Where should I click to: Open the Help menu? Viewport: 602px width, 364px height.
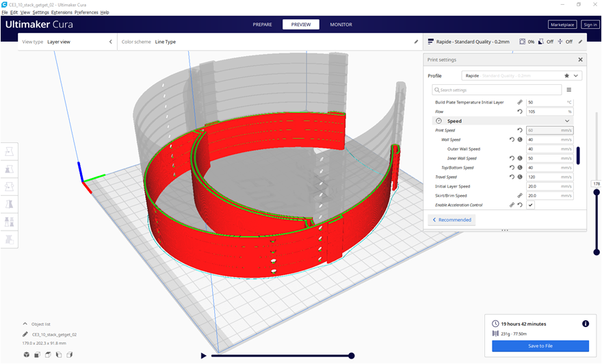tap(105, 12)
